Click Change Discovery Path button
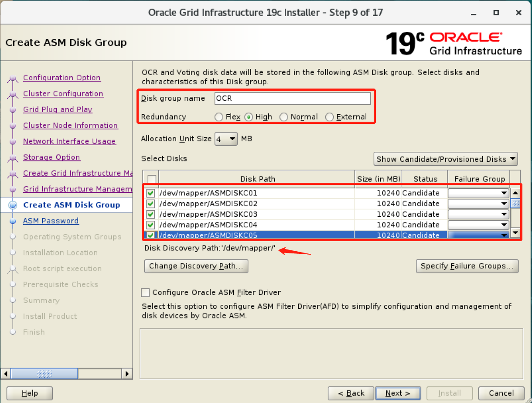Viewport: 532px width, 403px height. (196, 266)
